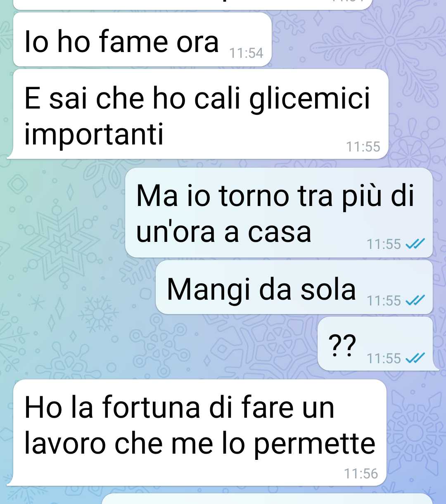The image size is (446, 504).
Task: Tap the 11:55 time on 'un'ora a casa' bubble
Action: [384, 244]
